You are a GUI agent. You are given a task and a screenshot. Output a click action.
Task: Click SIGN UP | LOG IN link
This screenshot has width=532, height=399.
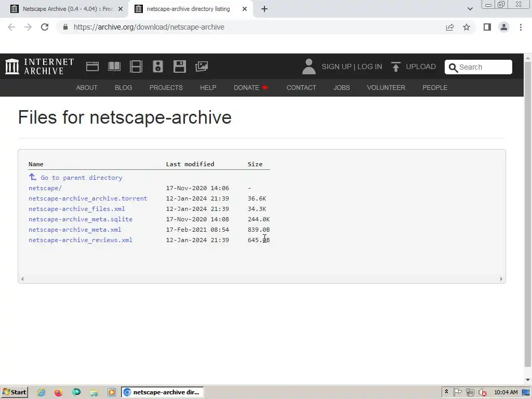352,66
